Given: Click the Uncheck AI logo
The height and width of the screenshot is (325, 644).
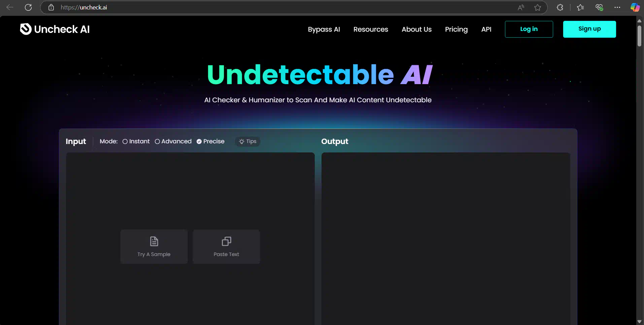Looking at the screenshot, I should [x=55, y=29].
